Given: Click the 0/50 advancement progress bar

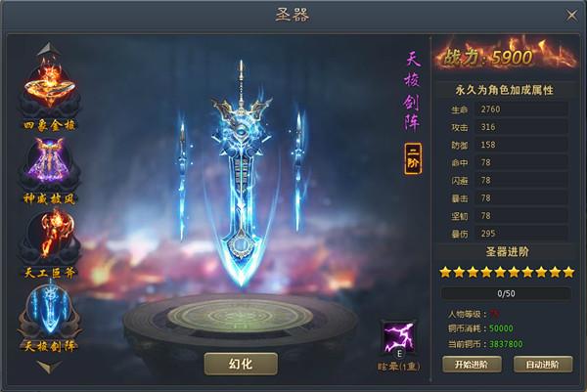Looking at the screenshot, I should pyautogui.click(x=506, y=293).
